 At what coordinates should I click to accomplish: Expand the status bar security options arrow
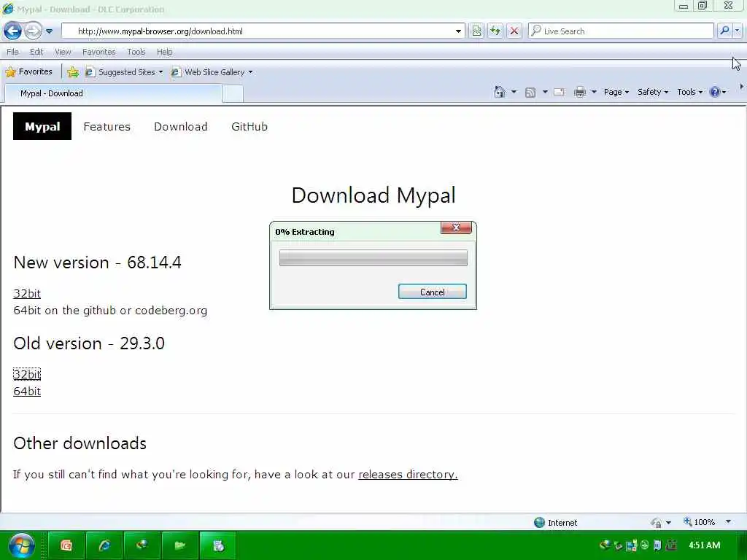pos(668,523)
